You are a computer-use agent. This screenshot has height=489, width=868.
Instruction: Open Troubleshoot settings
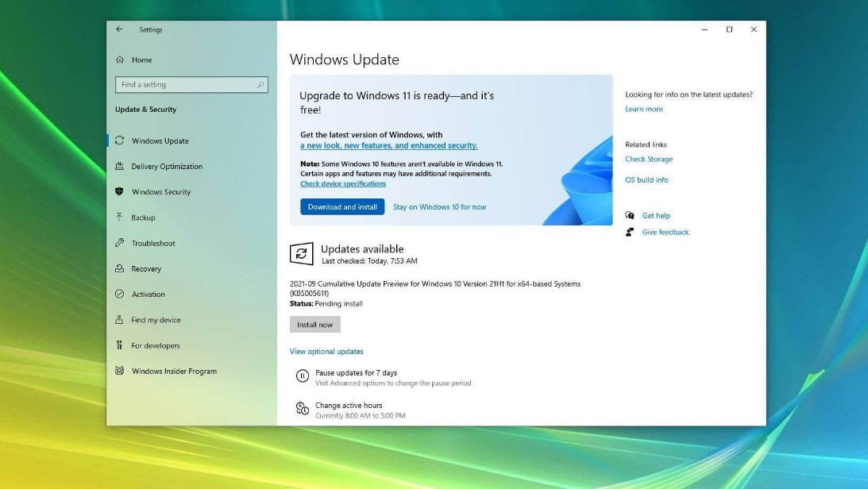[153, 243]
